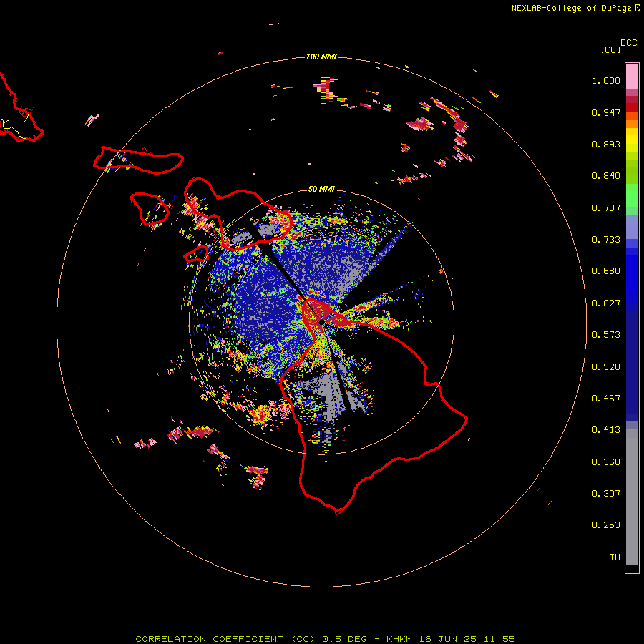Click the 0.787 scale value
644x644 pixels.
point(606,208)
